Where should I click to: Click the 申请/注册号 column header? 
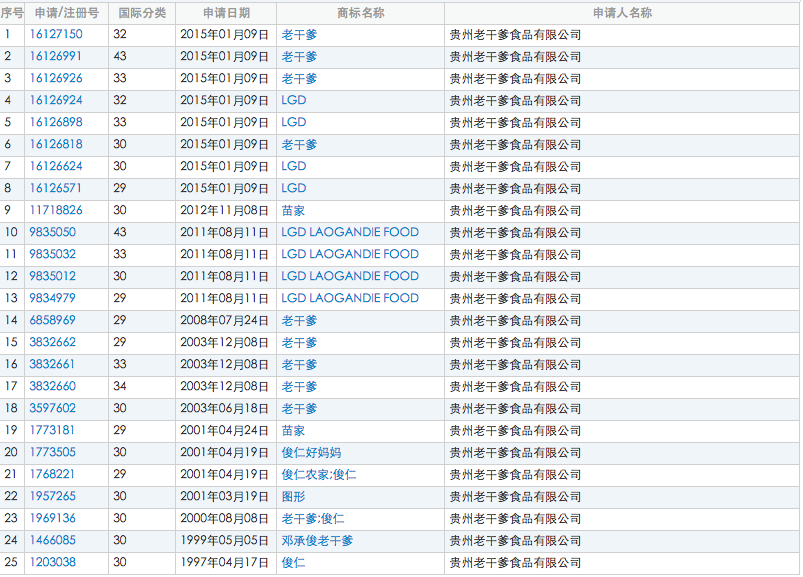[67, 13]
